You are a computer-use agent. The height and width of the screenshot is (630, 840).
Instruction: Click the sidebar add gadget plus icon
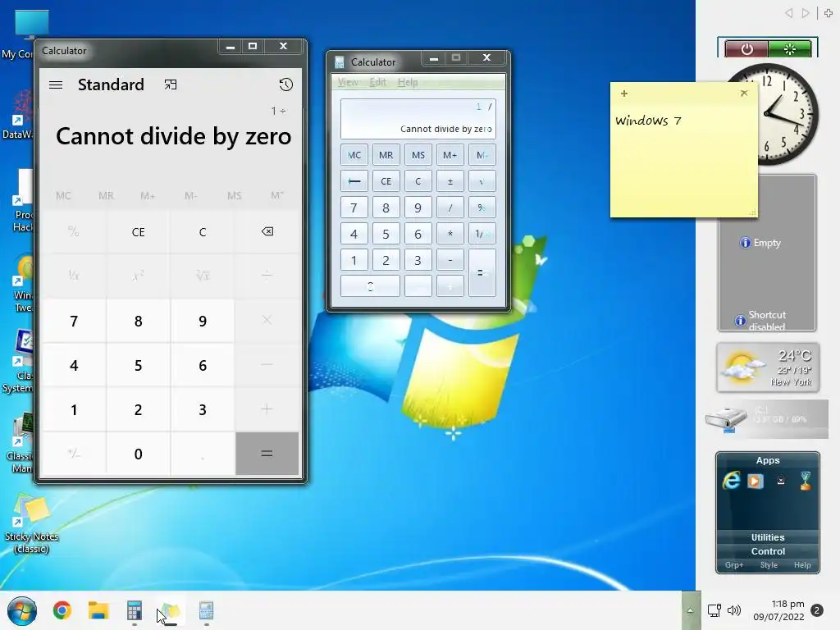[x=829, y=13]
